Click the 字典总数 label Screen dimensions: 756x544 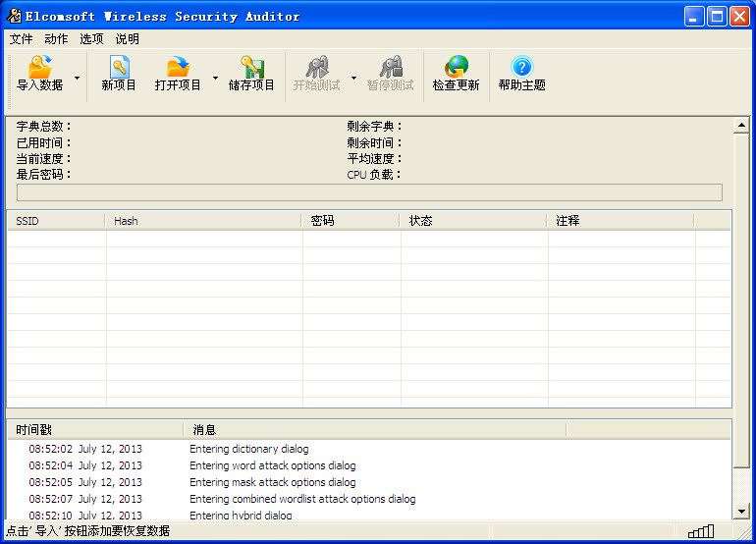(x=43, y=127)
